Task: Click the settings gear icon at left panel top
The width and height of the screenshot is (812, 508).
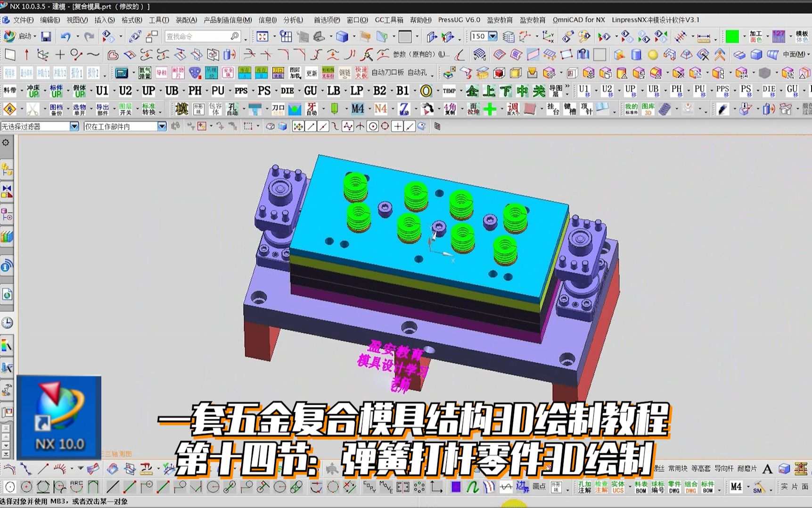Action: 6,142
